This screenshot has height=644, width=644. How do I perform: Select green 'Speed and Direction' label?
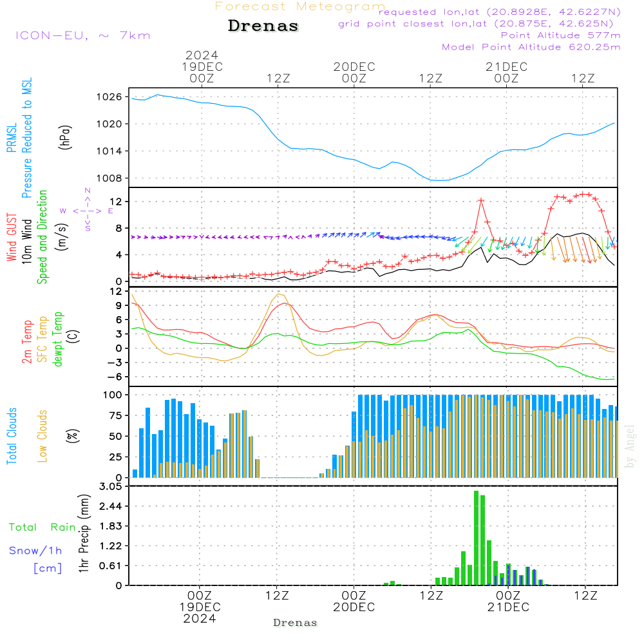tap(43, 237)
